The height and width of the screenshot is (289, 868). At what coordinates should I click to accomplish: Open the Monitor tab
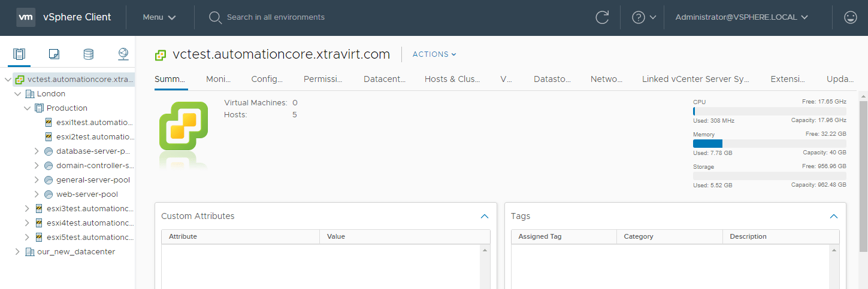tap(219, 79)
